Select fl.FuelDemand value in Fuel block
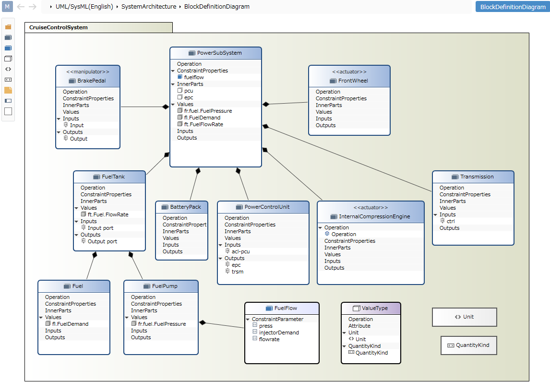Viewport: 550px width, 392px height. 70,324
